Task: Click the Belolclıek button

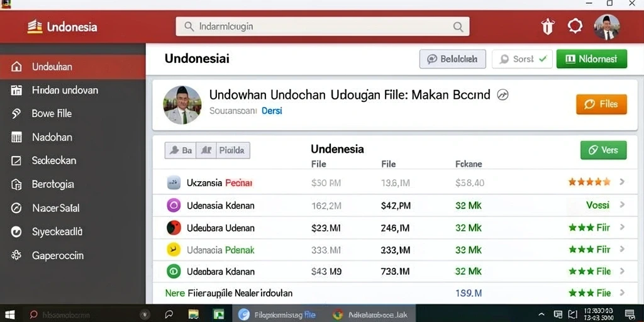Action: (453, 59)
